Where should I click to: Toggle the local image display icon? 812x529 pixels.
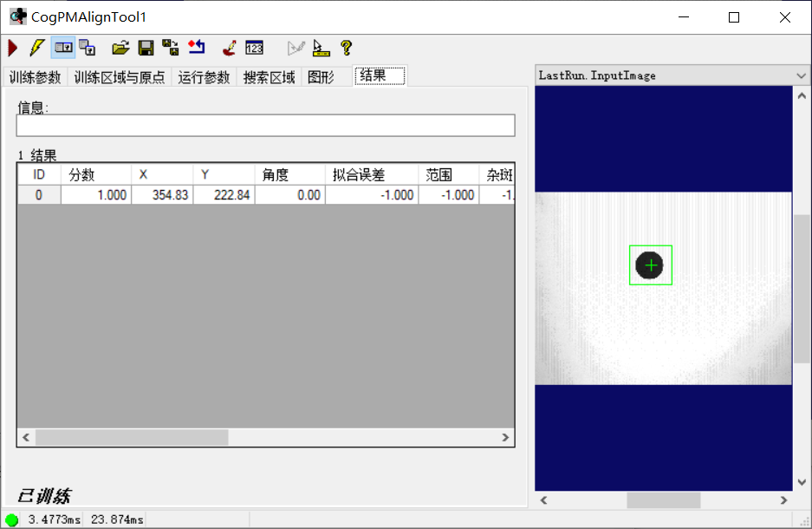(63, 48)
